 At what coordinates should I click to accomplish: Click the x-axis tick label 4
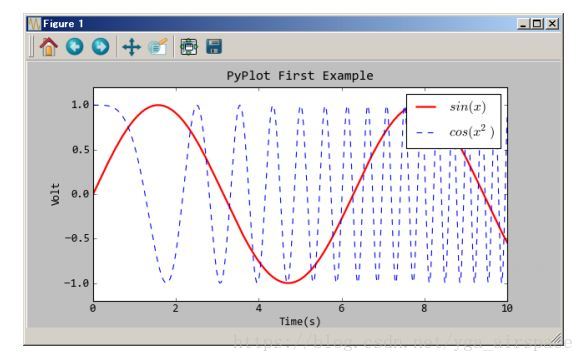point(258,308)
